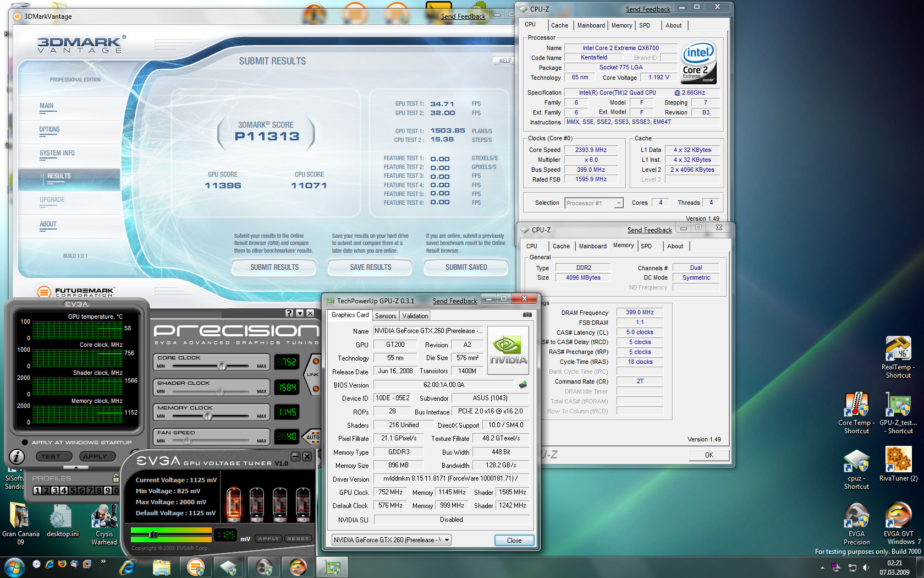Open the GPU-Z graphics card selector dropdown
Viewport: 924px width, 578px height.
(x=447, y=540)
